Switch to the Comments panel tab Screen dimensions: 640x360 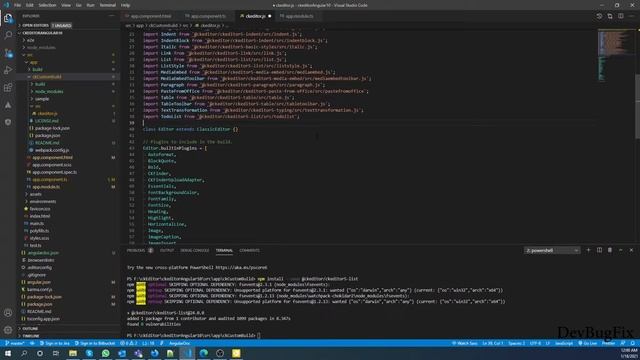click(249, 250)
